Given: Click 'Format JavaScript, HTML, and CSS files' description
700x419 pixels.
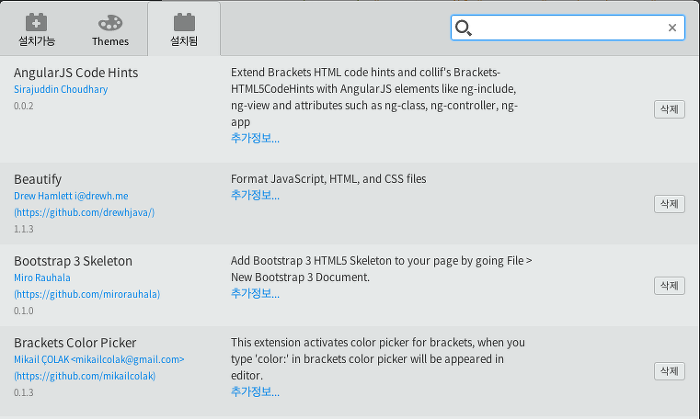Looking at the screenshot, I should pyautogui.click(x=328, y=179).
